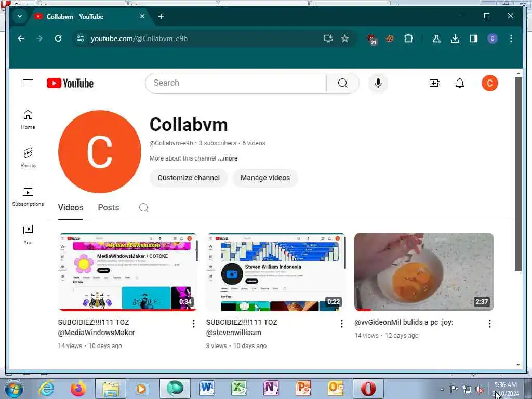Image resolution: width=532 pixels, height=399 pixels.
Task: Click the extension icon with badge 21
Action: coord(372,39)
